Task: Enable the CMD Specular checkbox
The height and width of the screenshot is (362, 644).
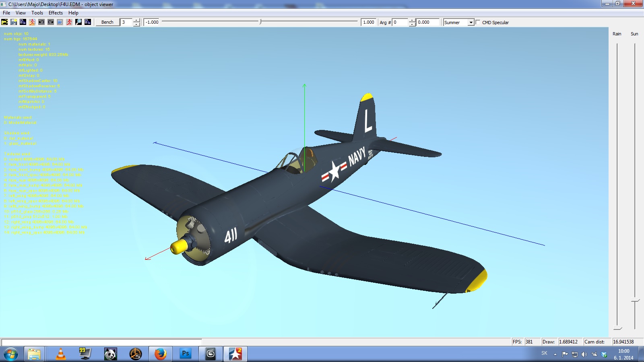Action: pos(478,22)
